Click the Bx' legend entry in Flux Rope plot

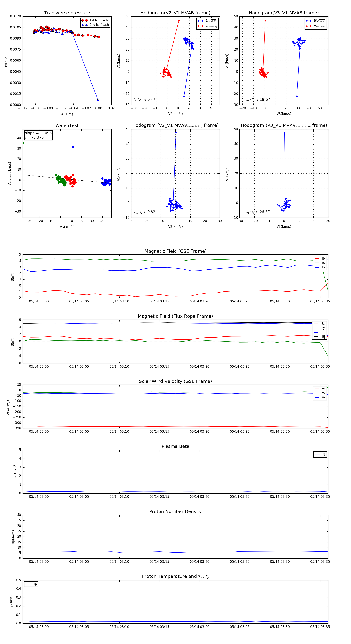coord(320,324)
